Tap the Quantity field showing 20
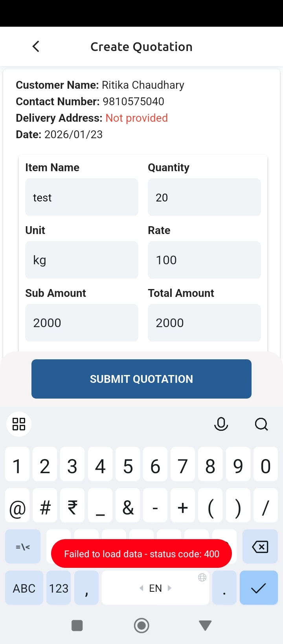The width and height of the screenshot is (283, 644). pyautogui.click(x=204, y=198)
